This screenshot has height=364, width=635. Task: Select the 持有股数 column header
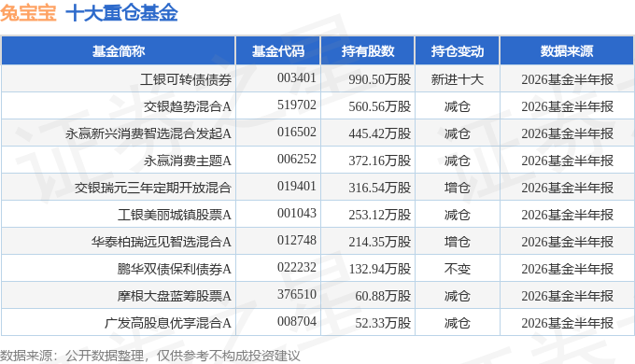pos(368,51)
